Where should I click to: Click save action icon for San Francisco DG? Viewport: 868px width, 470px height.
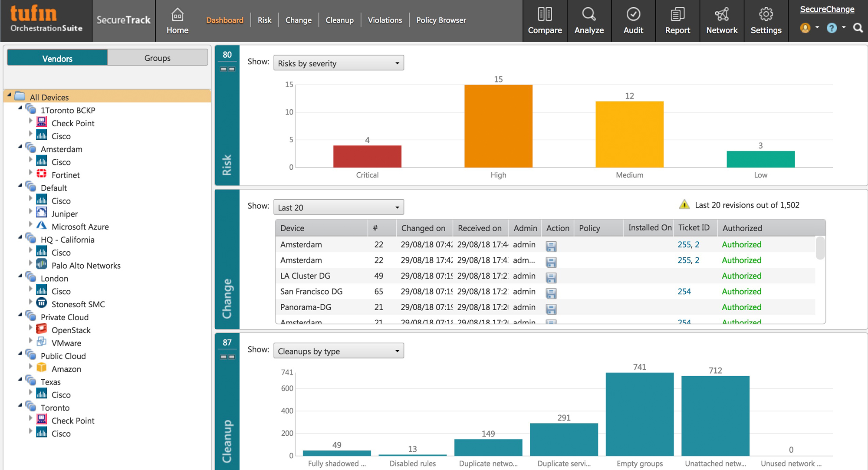(551, 293)
